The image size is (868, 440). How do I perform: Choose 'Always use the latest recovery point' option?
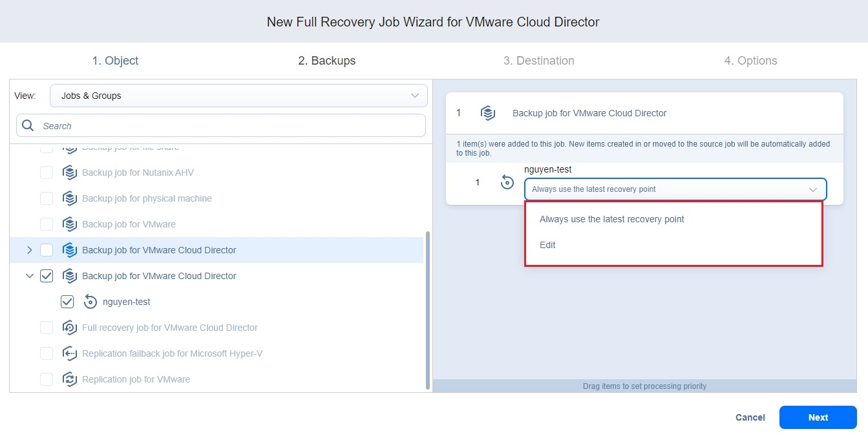point(611,219)
